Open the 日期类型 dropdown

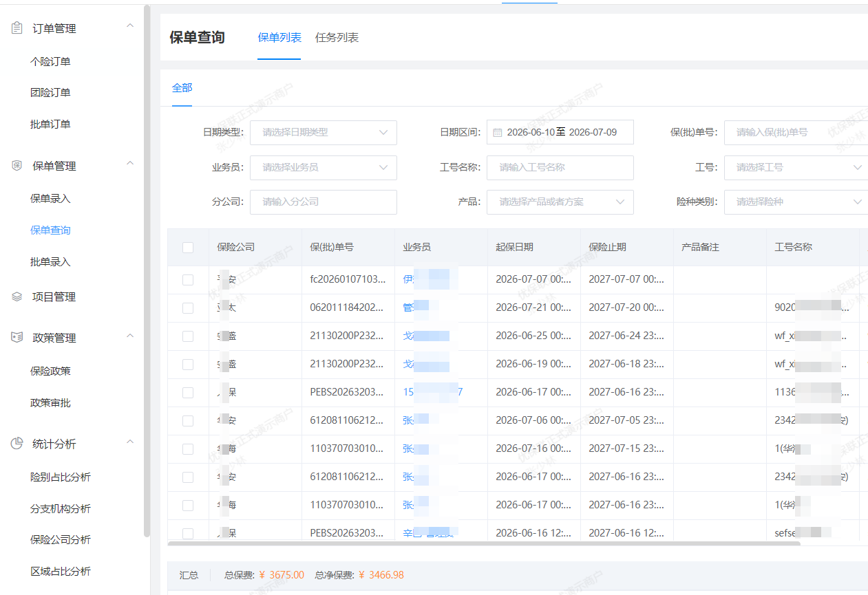pyautogui.click(x=324, y=132)
